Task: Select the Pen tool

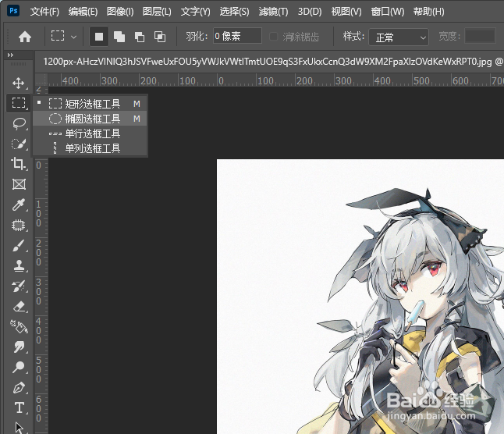Action: [19, 388]
